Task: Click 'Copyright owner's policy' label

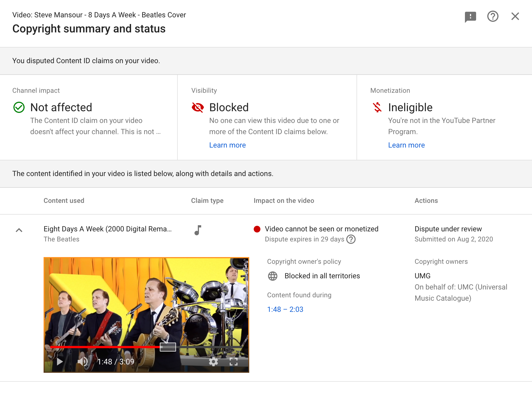Action: coord(304,262)
